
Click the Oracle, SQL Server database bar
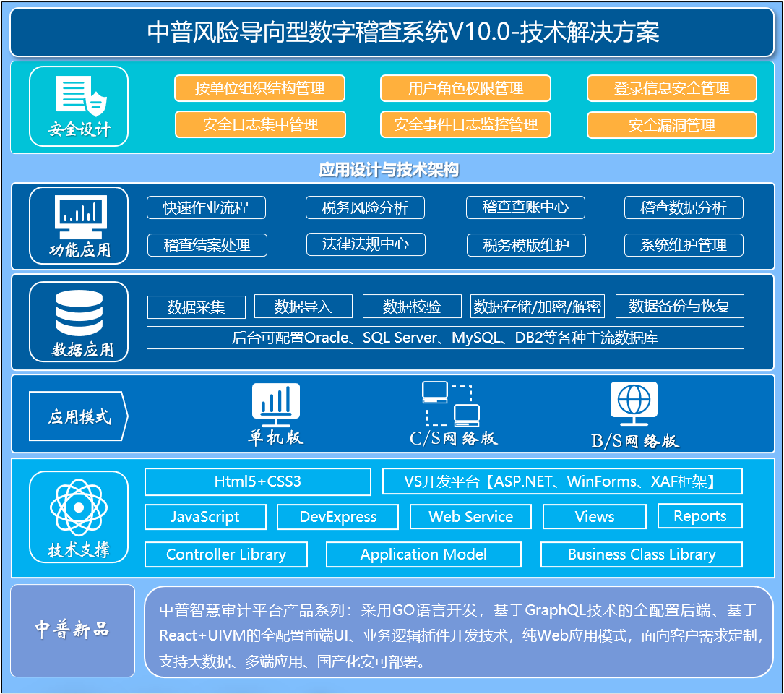[x=445, y=338]
